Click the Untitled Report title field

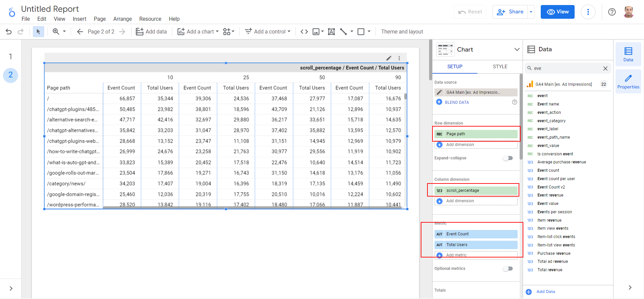pos(50,9)
